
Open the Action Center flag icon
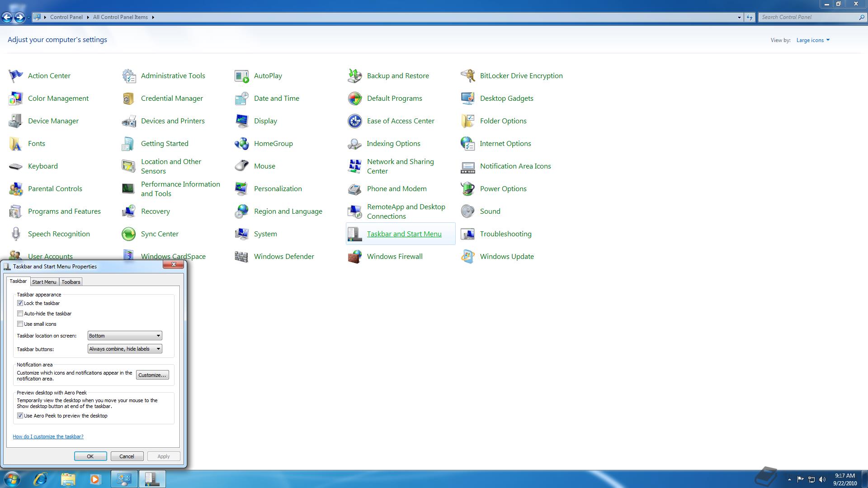point(16,76)
